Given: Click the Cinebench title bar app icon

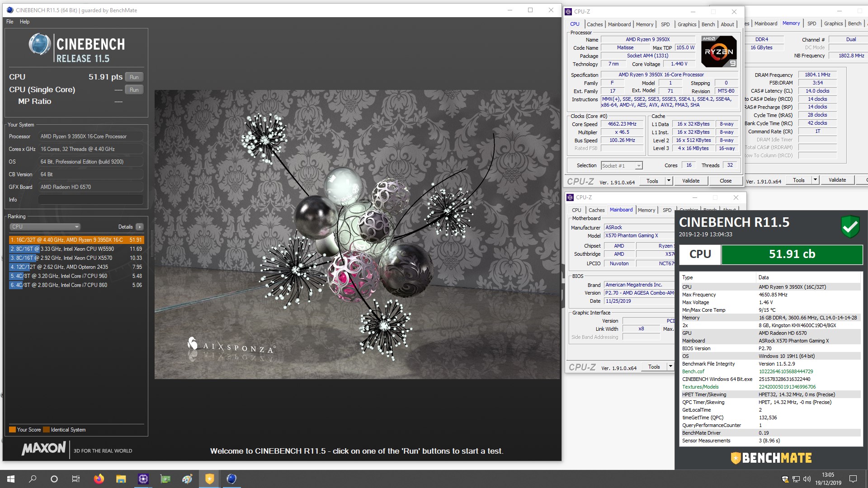Looking at the screenshot, I should 9,10.
